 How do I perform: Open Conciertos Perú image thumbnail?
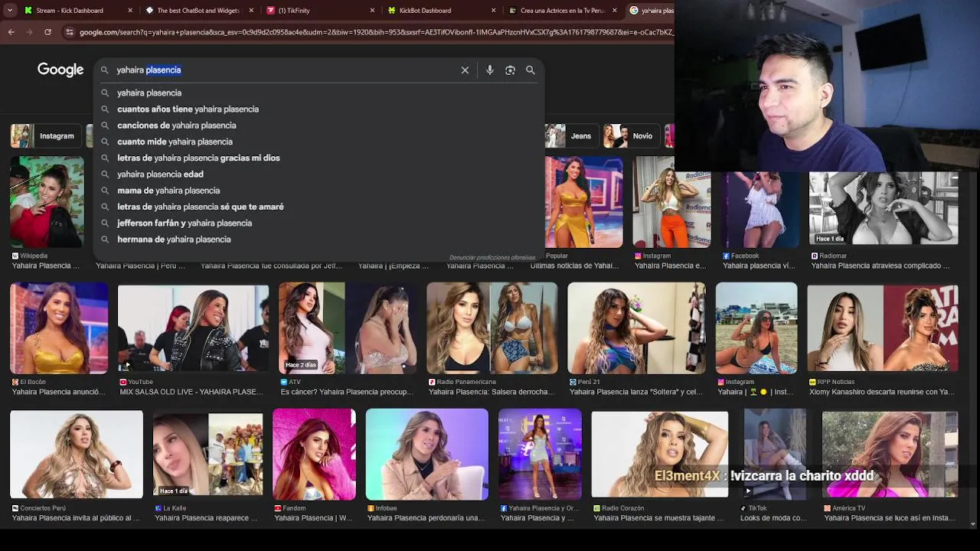(77, 455)
